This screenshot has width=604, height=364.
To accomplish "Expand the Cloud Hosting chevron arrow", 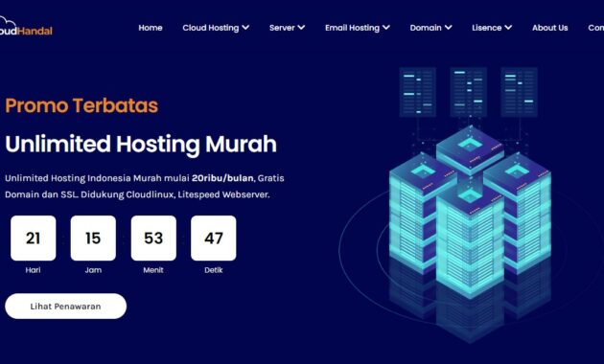I will pyautogui.click(x=245, y=28).
